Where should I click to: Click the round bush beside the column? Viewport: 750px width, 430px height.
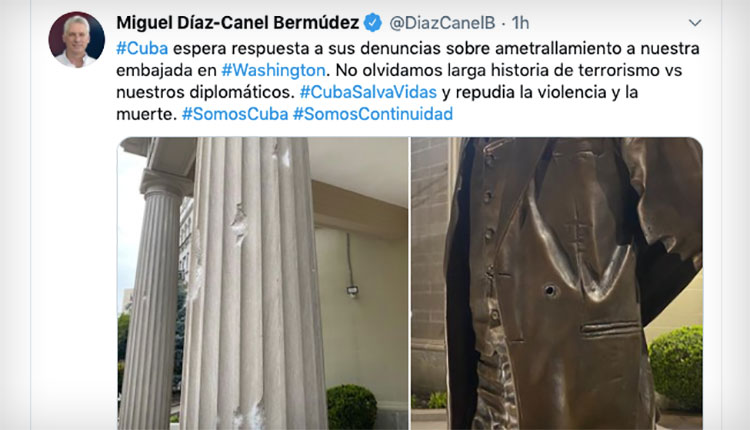tap(352, 407)
